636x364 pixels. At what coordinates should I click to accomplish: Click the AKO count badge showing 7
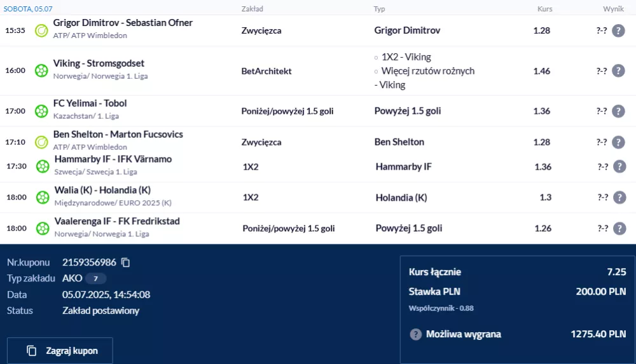96,278
